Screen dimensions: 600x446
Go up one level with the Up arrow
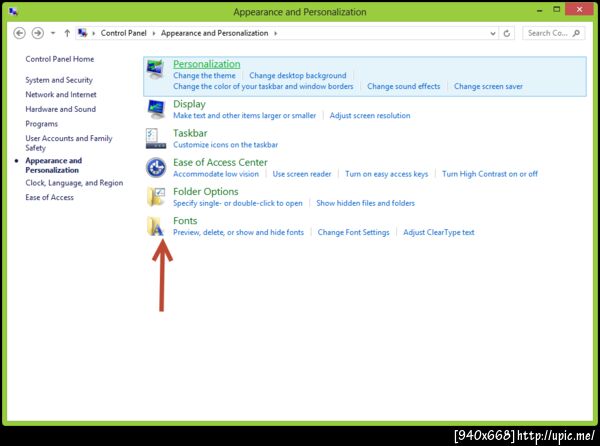pyautogui.click(x=67, y=33)
